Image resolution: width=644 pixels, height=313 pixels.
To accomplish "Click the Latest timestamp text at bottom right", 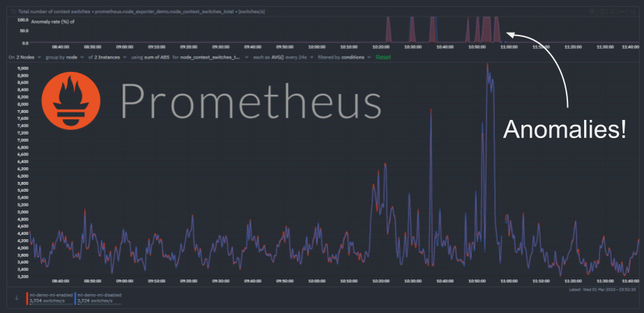I will tap(603, 289).
